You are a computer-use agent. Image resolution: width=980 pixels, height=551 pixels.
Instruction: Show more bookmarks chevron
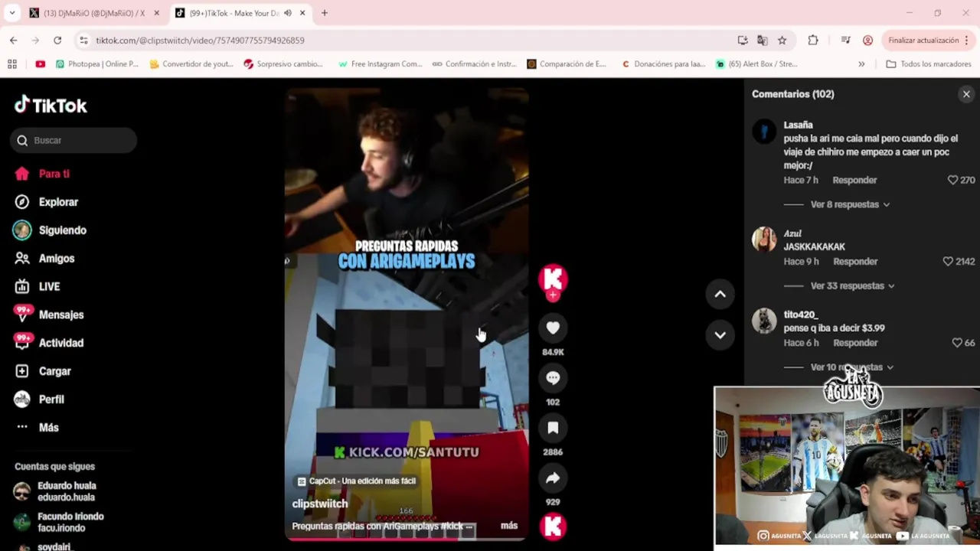[x=861, y=64]
